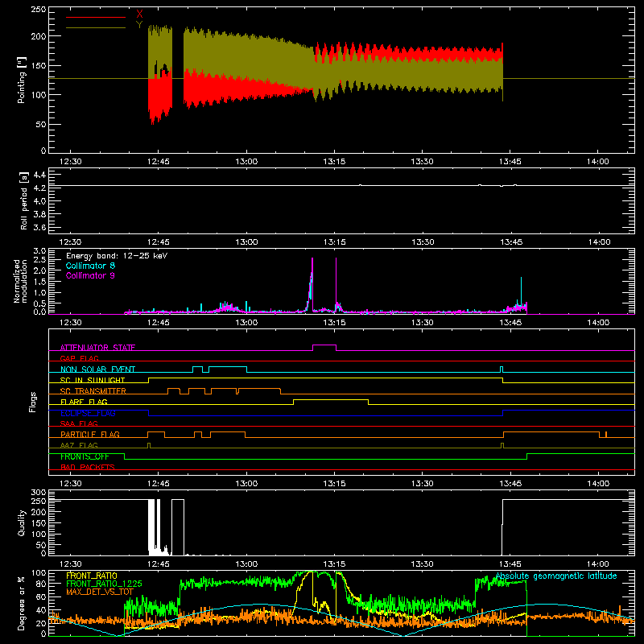Viewport: 644px width, 644px height.
Task: Click the 80 tick on Degrees axis
Action: 42,584
